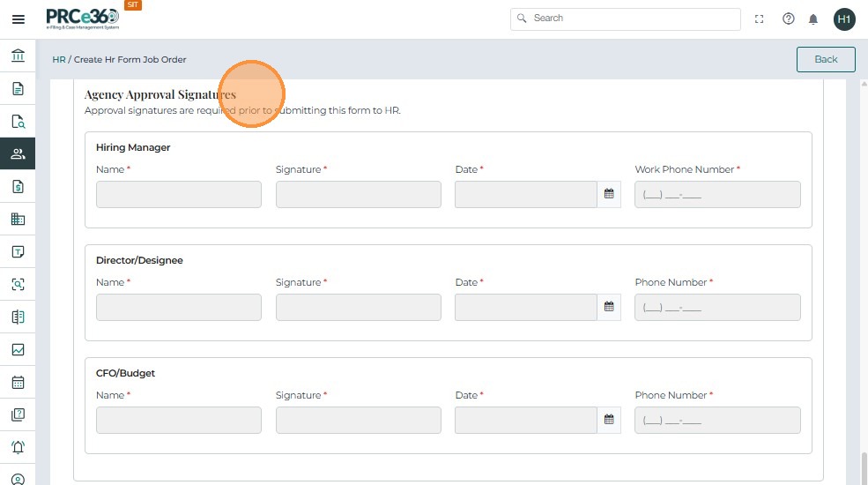Click the bank building sidebar icon
The height and width of the screenshot is (485, 868).
[x=18, y=56]
